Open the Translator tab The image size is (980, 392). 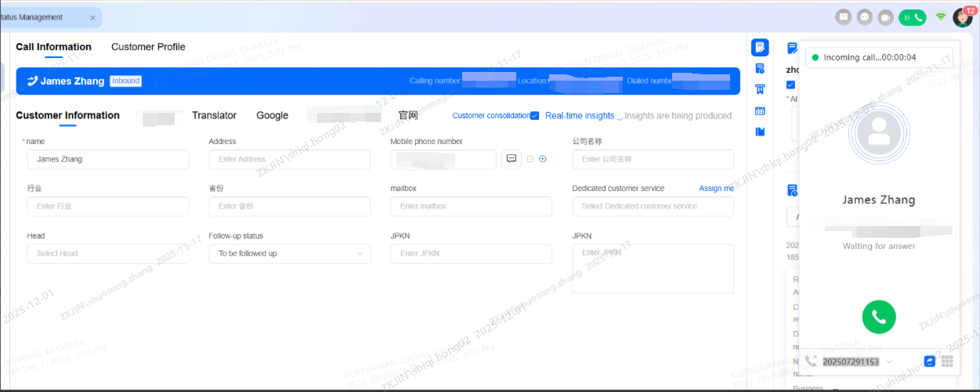click(x=214, y=116)
